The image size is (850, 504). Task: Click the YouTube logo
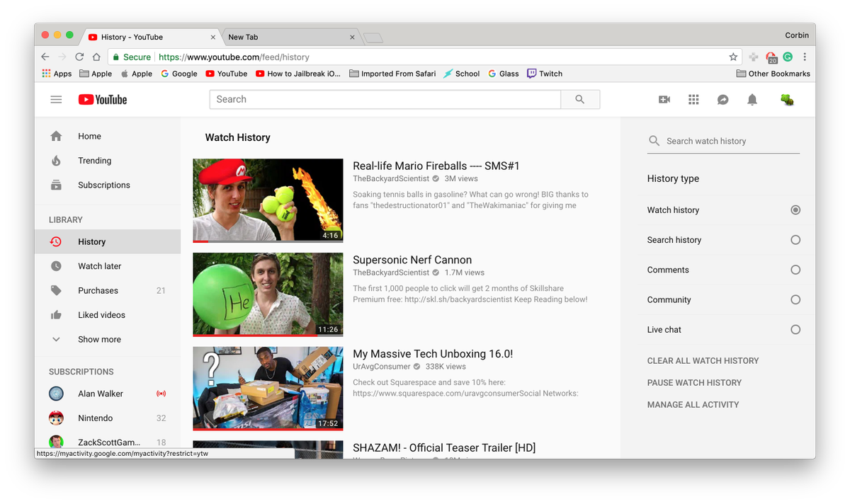pos(102,99)
